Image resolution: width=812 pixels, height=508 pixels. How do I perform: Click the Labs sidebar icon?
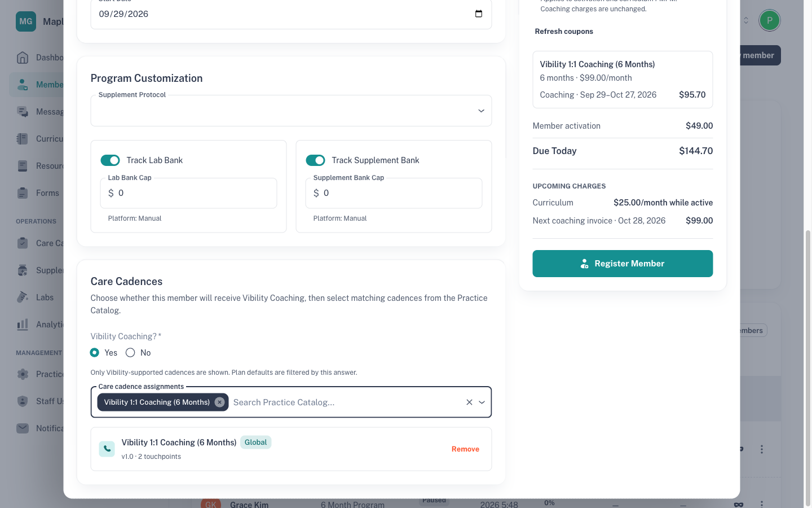tap(23, 297)
